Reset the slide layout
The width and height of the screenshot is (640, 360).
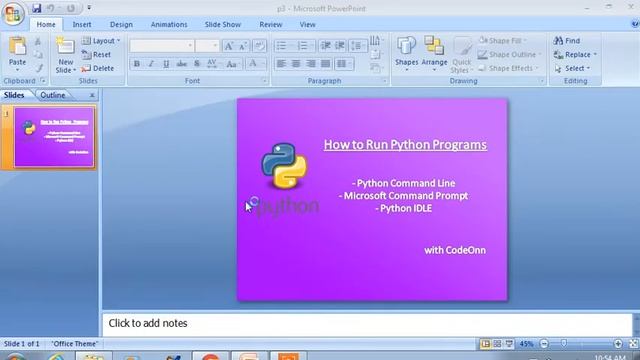(96, 54)
